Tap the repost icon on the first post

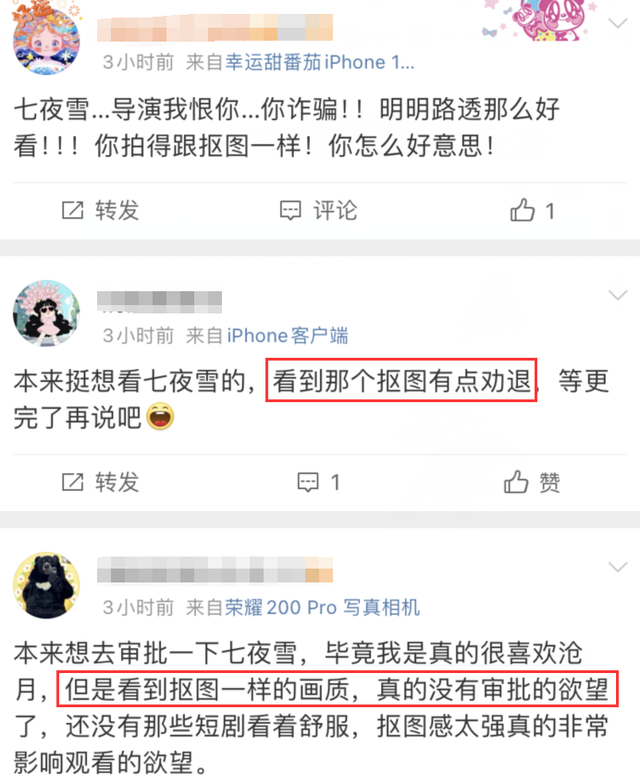tap(72, 210)
